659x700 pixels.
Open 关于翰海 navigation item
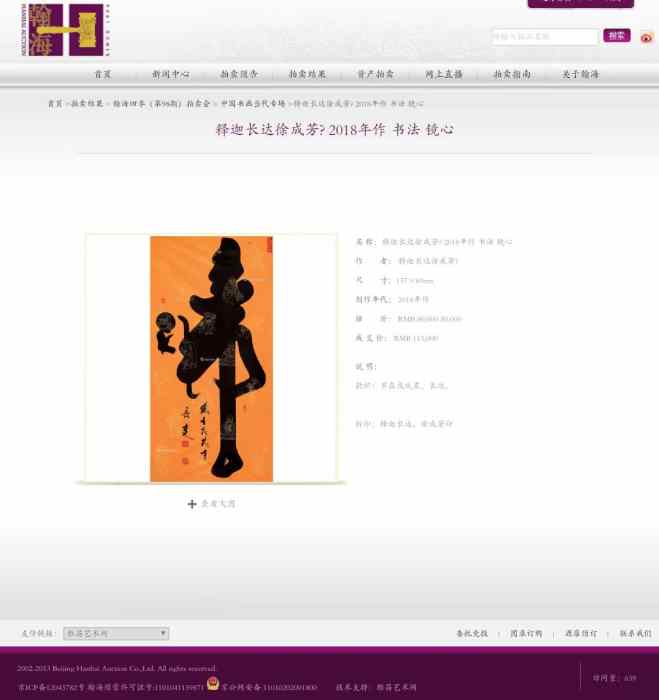pos(580,74)
